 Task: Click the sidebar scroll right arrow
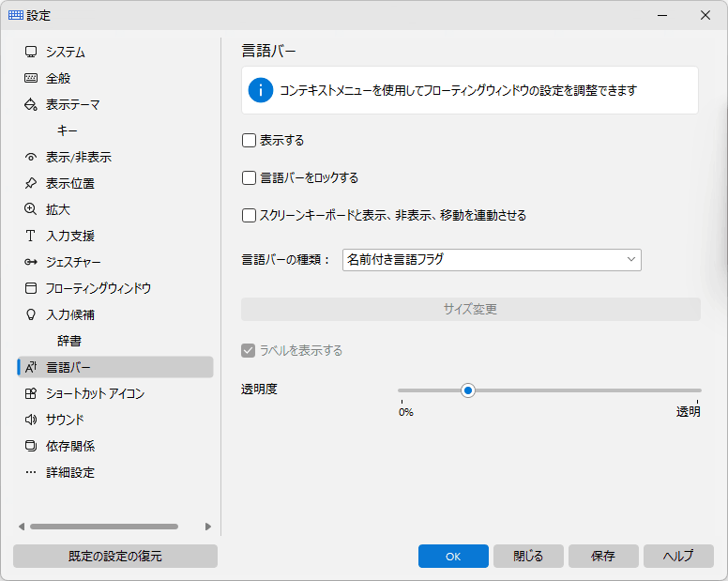click(208, 527)
